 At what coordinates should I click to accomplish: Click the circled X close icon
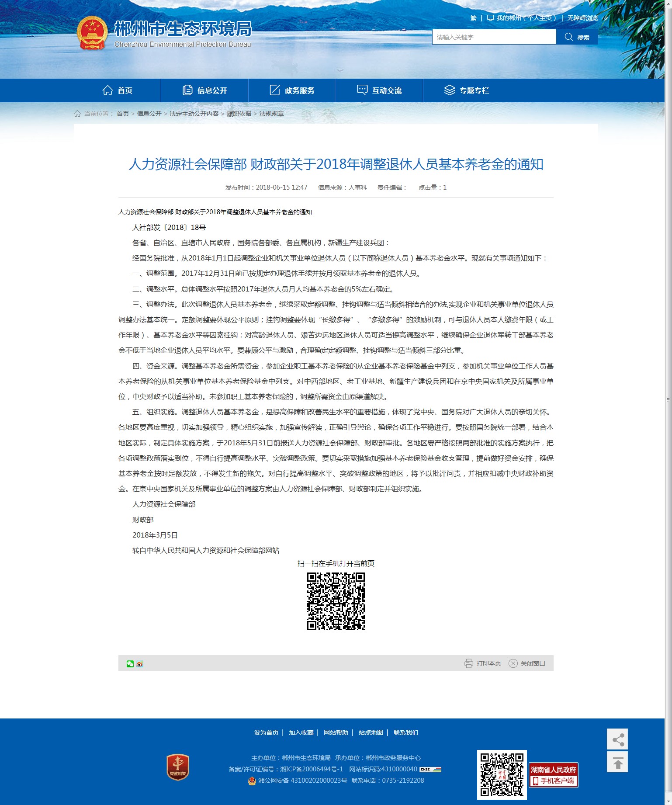click(513, 663)
